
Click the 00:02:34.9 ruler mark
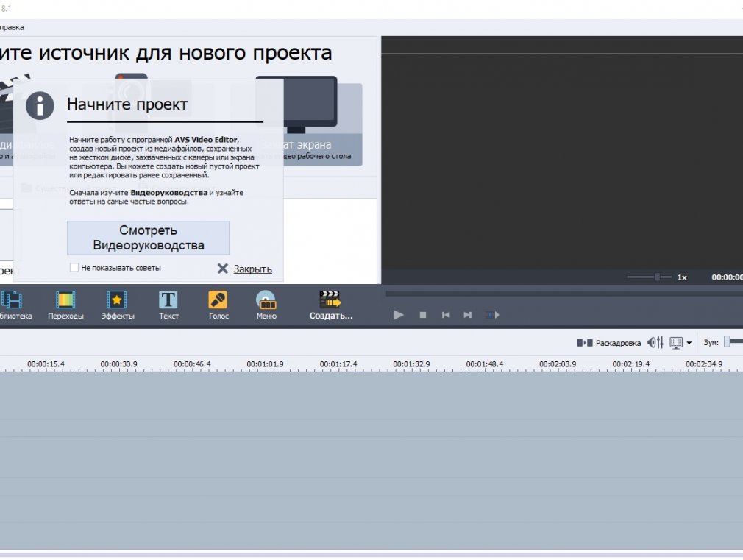click(704, 364)
